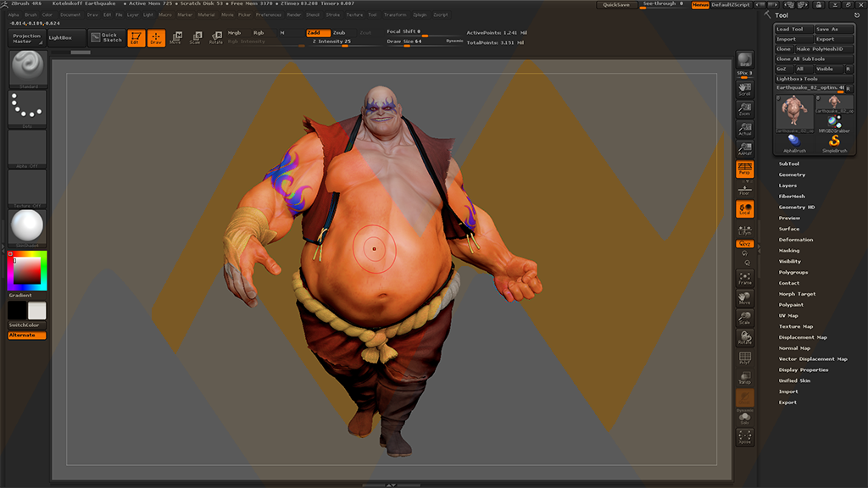Toggle Solo mode
The width and height of the screenshot is (868, 488).
pyautogui.click(x=744, y=419)
